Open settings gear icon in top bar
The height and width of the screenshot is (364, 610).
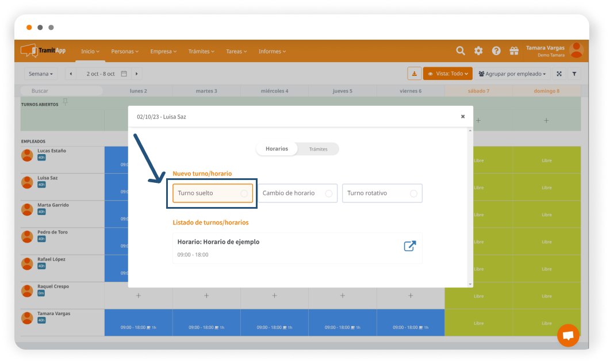(x=478, y=51)
